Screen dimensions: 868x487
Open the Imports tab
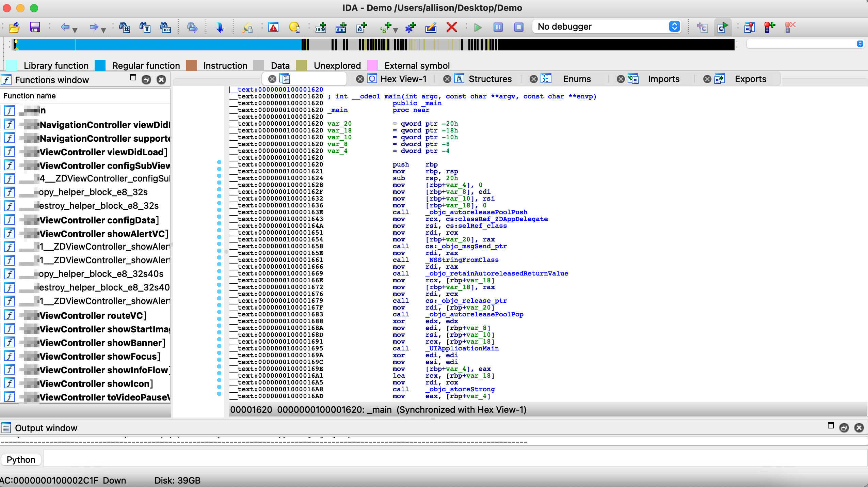click(x=663, y=79)
